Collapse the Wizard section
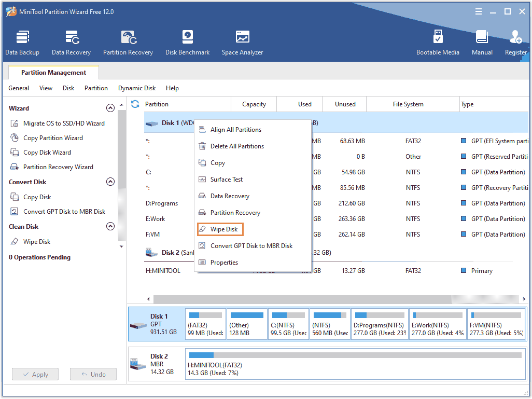The height and width of the screenshot is (399, 532). [x=110, y=108]
